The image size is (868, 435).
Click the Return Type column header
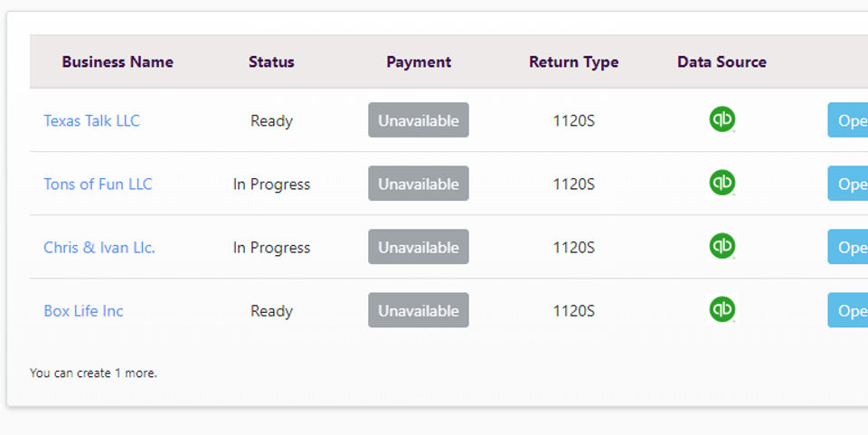click(573, 62)
